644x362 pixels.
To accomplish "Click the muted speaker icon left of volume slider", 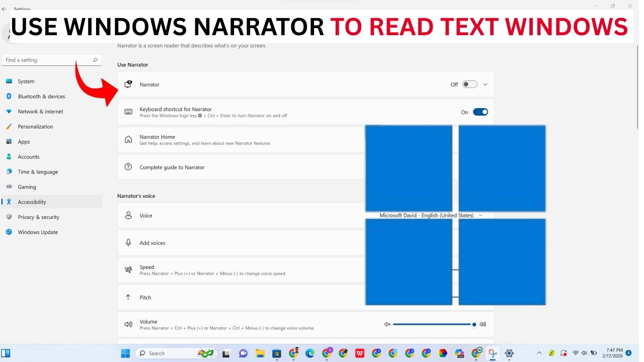I will click(387, 324).
